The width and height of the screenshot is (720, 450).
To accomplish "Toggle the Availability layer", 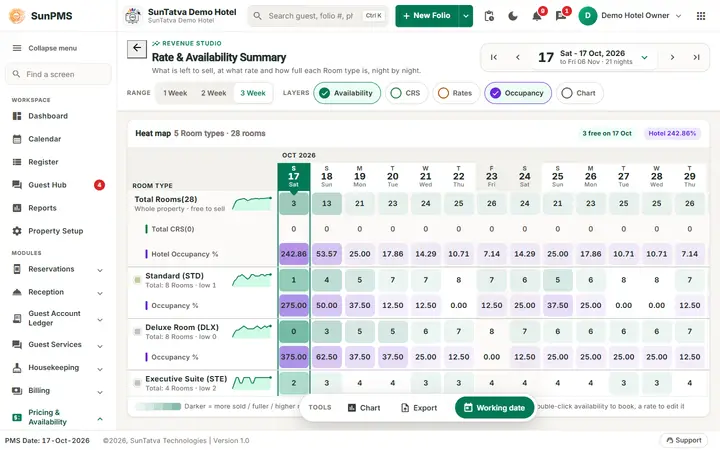I will point(347,93).
